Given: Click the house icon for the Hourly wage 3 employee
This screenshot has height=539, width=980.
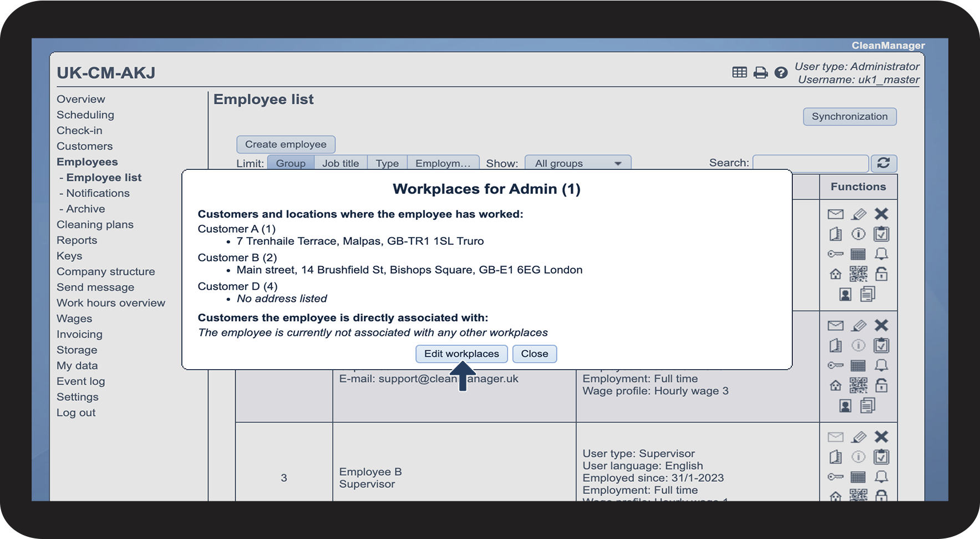Looking at the screenshot, I should pyautogui.click(x=835, y=386).
